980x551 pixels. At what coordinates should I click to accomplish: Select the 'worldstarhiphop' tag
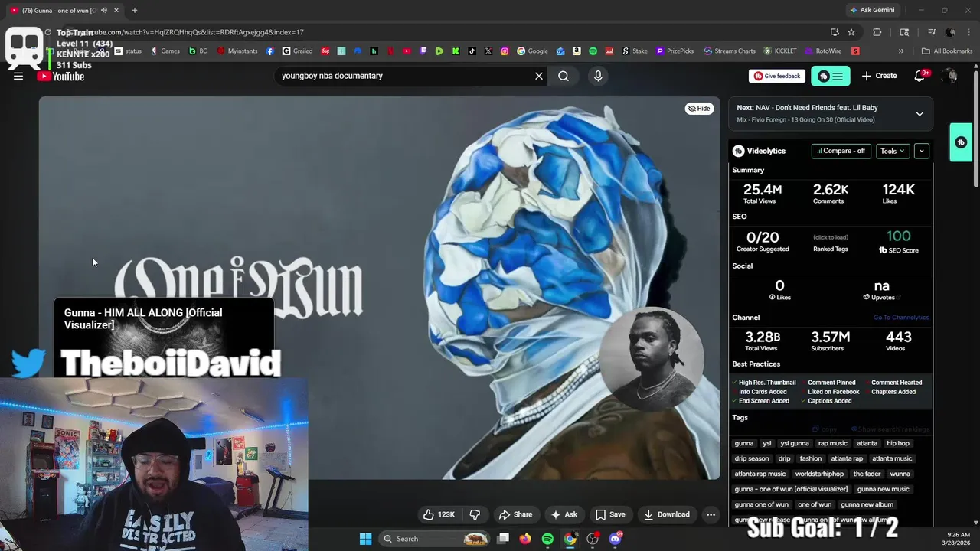(x=819, y=474)
